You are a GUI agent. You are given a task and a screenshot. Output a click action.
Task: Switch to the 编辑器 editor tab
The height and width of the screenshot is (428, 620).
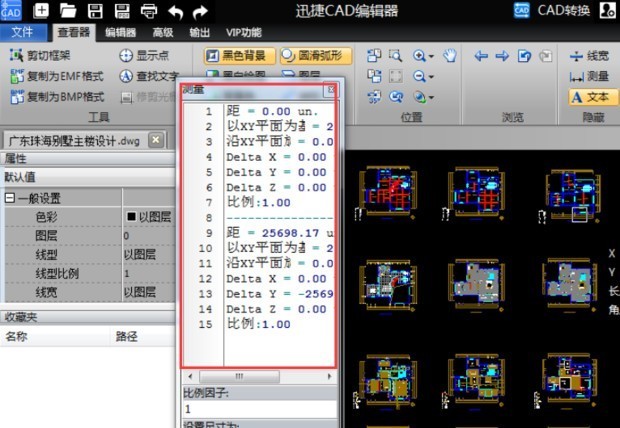pyautogui.click(x=121, y=33)
